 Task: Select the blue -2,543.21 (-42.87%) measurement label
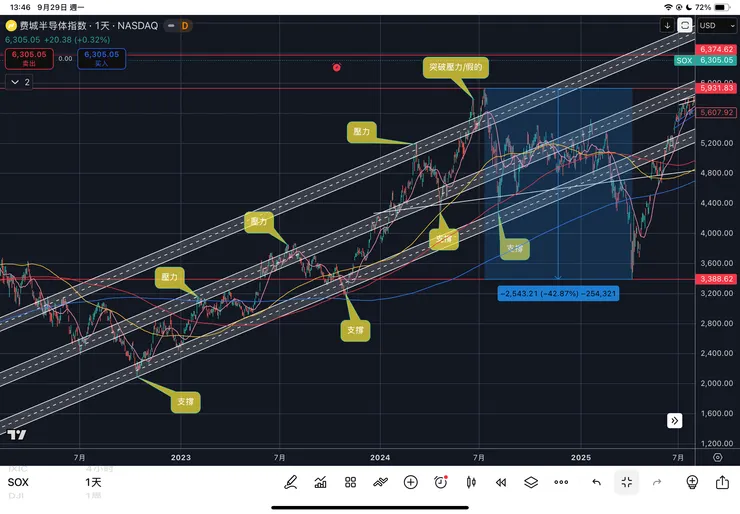coord(558,294)
